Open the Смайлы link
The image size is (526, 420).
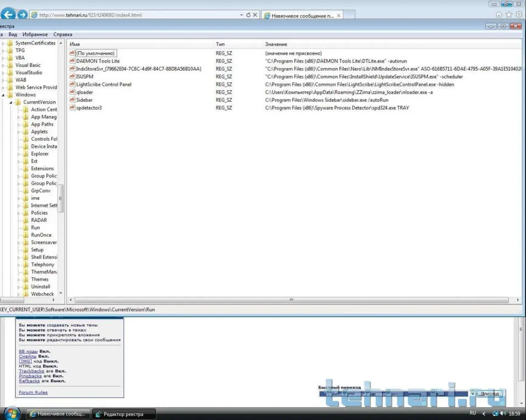pyautogui.click(x=28, y=356)
